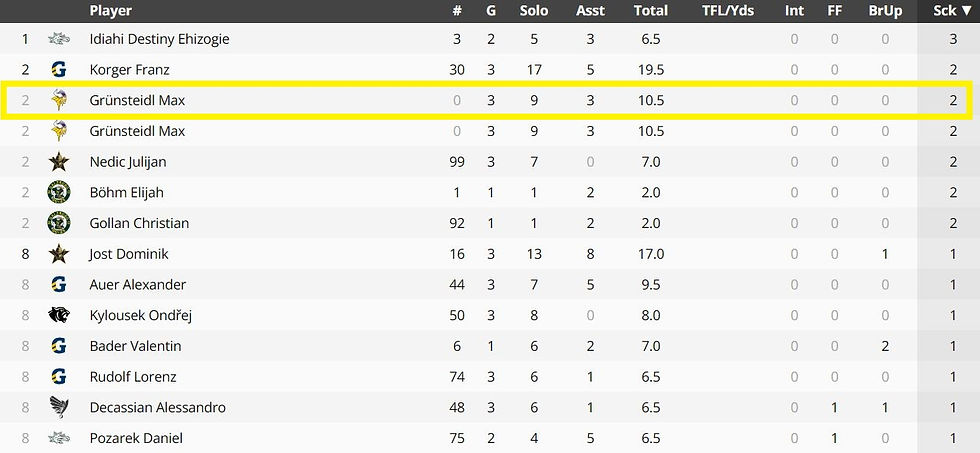
Task: Click the BrUp column header
Action: pos(885,11)
